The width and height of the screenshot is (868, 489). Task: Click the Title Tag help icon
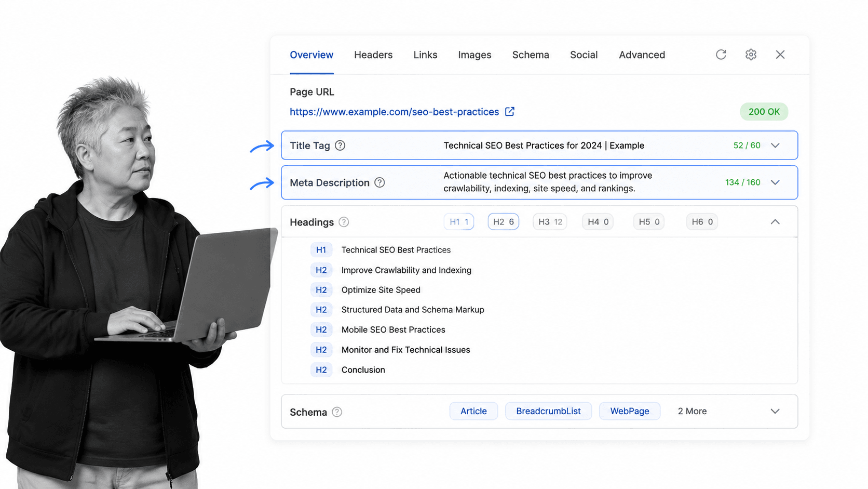340,146
